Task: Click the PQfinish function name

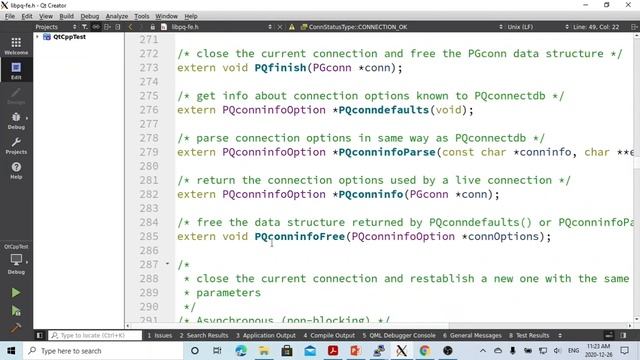Action: [x=280, y=68]
